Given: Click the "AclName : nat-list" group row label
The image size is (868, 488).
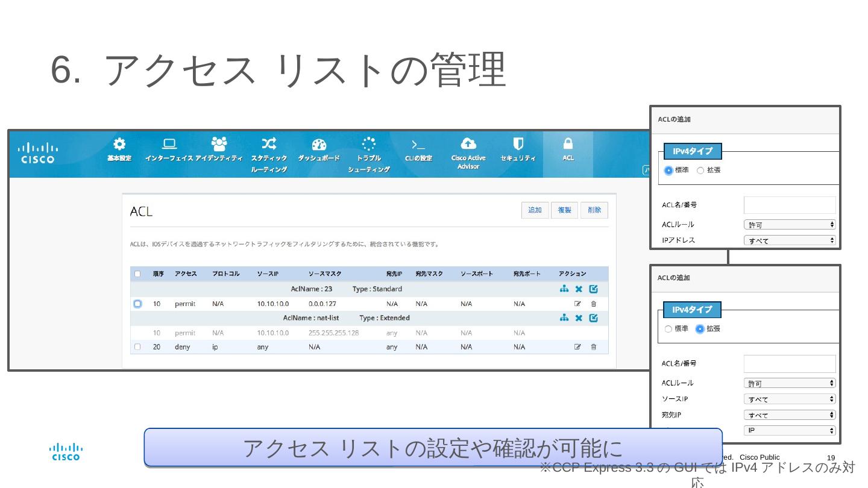Looking at the screenshot, I should coord(311,318).
